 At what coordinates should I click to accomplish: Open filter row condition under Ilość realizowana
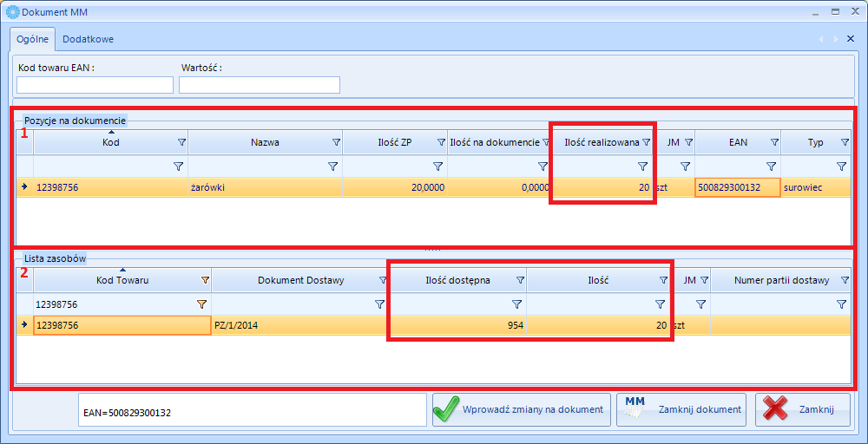[642, 166]
